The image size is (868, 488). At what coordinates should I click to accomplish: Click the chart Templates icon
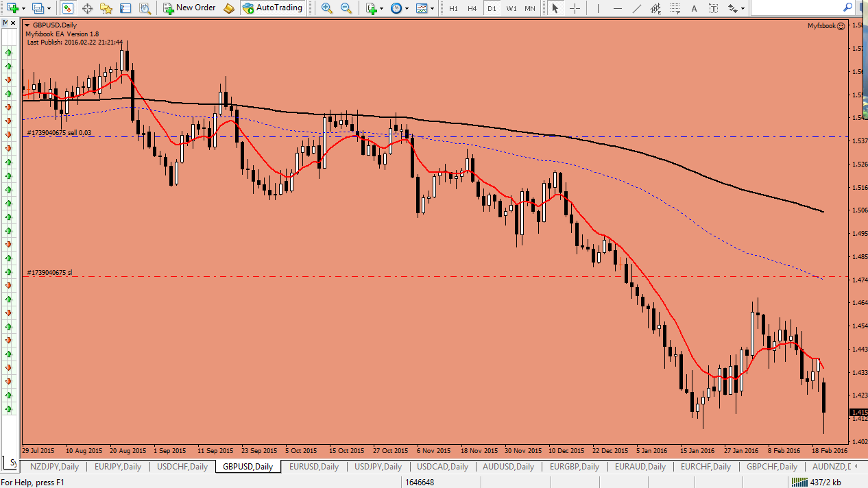(x=422, y=8)
